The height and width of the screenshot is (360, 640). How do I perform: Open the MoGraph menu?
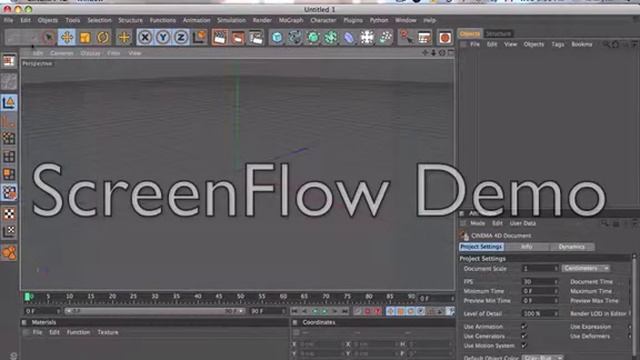click(291, 20)
